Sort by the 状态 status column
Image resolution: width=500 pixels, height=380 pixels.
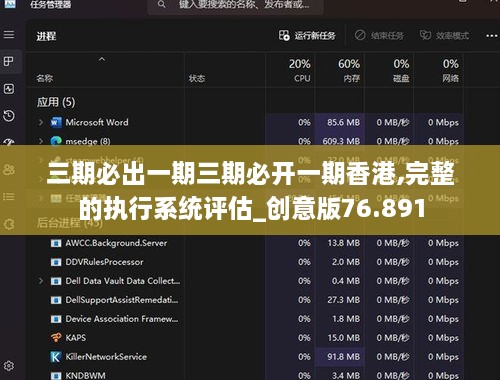(197, 78)
